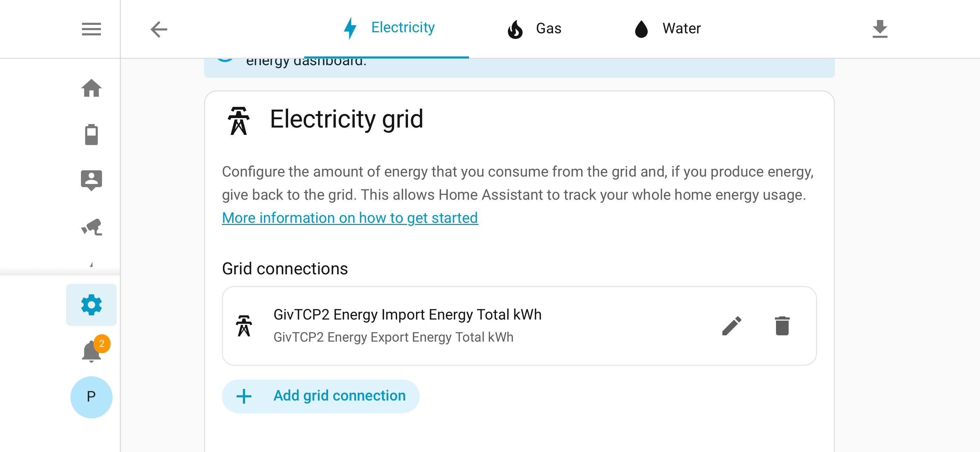Open the person card sidebar icon
This screenshot has height=452, width=980.
91,180
